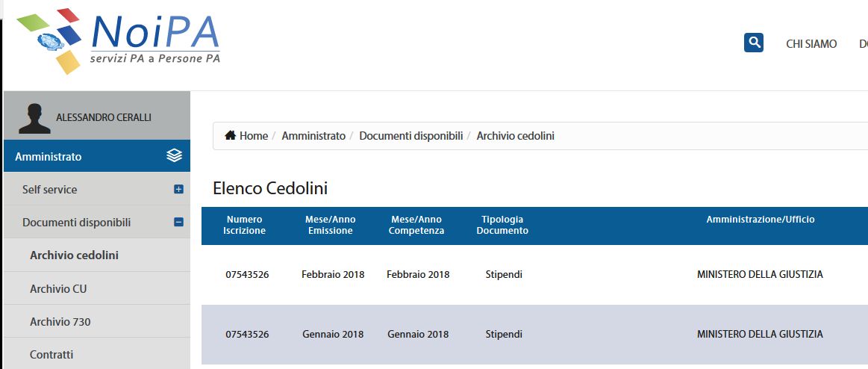Click Amministrato breadcrumb link
This screenshot has width=868, height=369.
click(313, 136)
